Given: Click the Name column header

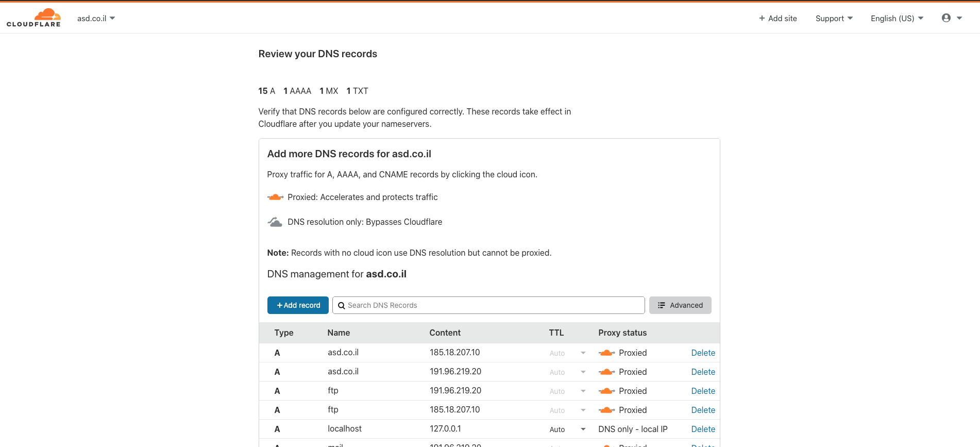Looking at the screenshot, I should pyautogui.click(x=339, y=333).
